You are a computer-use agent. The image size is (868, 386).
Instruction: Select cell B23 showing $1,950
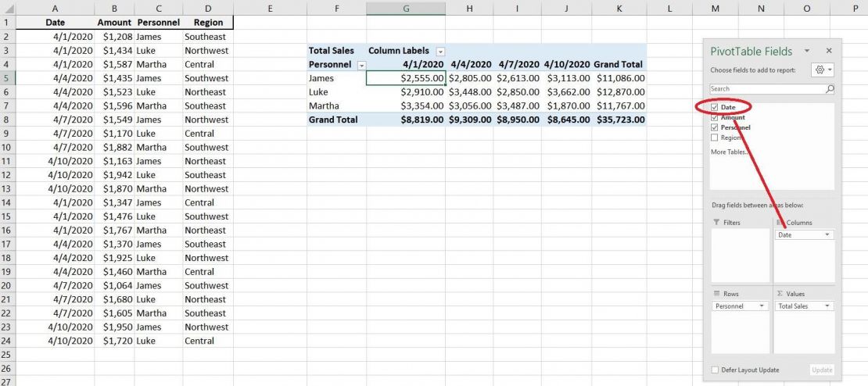114,327
